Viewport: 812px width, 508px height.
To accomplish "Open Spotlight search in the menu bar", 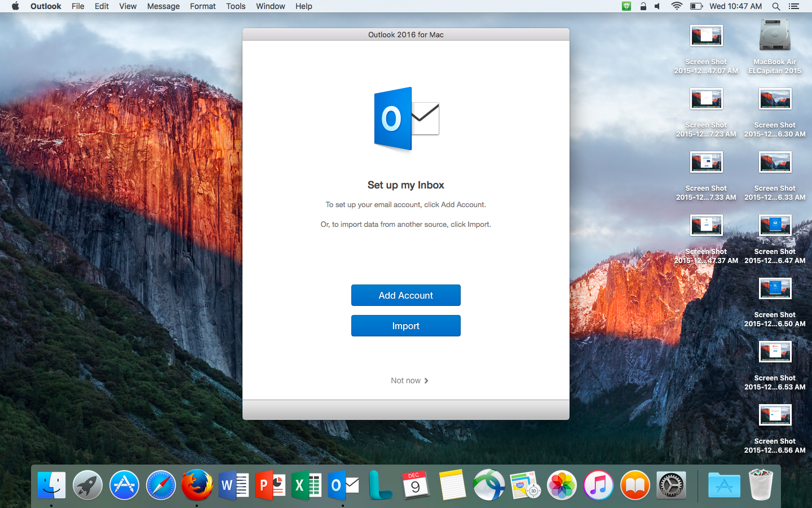I will pos(776,6).
